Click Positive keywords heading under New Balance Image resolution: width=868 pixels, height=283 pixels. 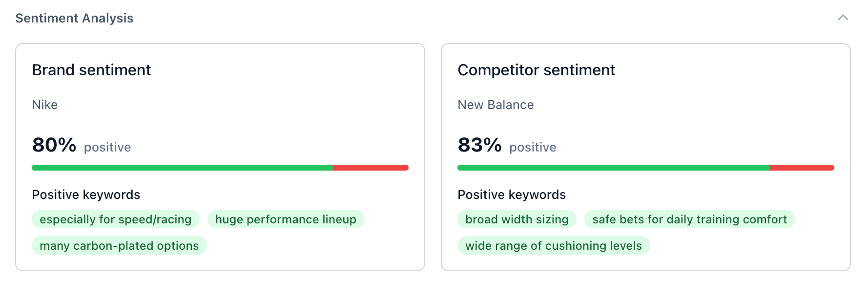click(x=512, y=195)
